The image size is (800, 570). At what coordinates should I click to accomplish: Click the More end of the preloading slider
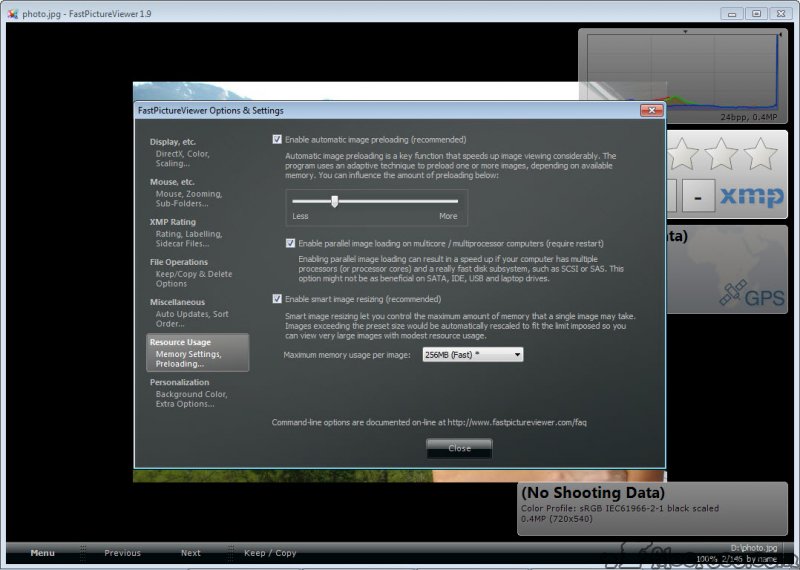[448, 216]
